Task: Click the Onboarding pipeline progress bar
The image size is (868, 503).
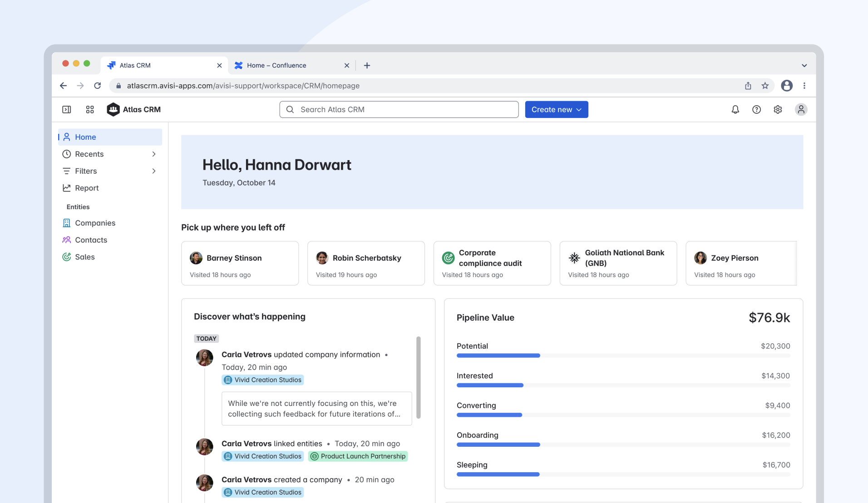Action: (623, 444)
